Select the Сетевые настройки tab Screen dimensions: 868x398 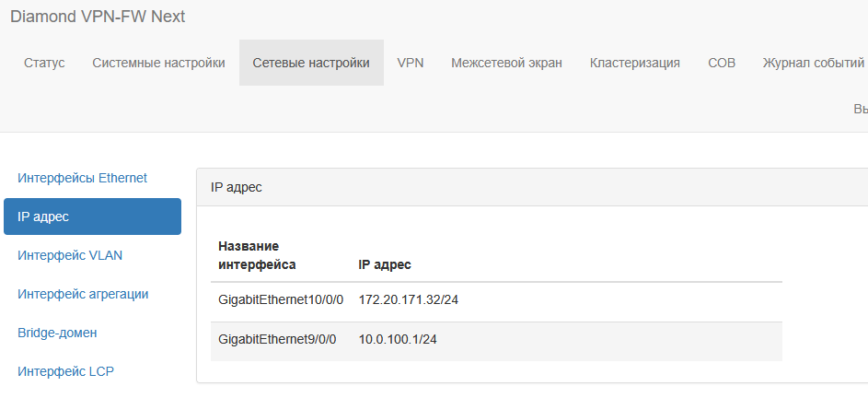[x=311, y=63]
